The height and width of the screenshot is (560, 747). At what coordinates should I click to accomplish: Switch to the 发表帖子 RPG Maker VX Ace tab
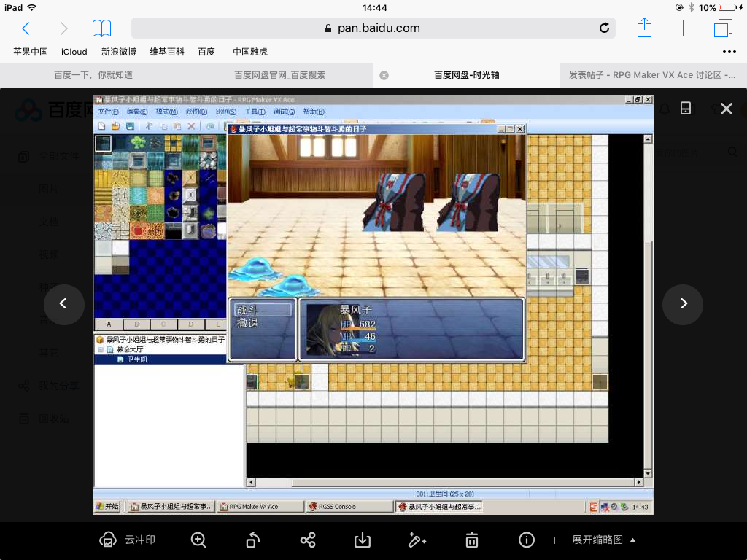(653, 75)
